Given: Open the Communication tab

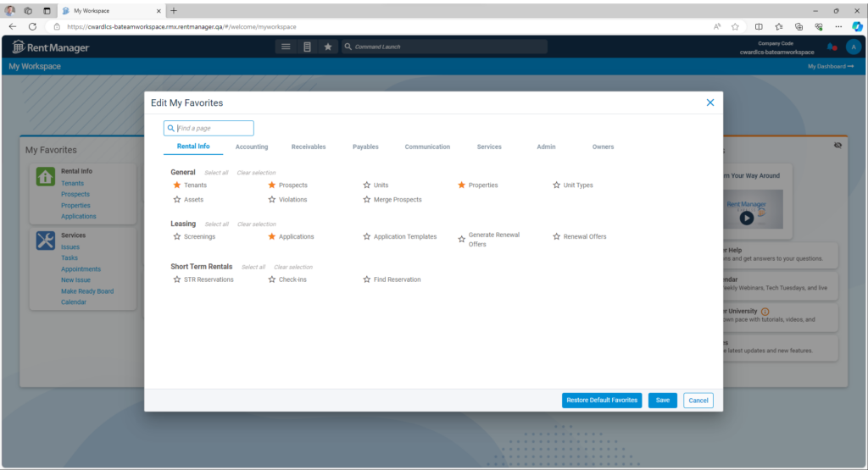Looking at the screenshot, I should click(427, 147).
